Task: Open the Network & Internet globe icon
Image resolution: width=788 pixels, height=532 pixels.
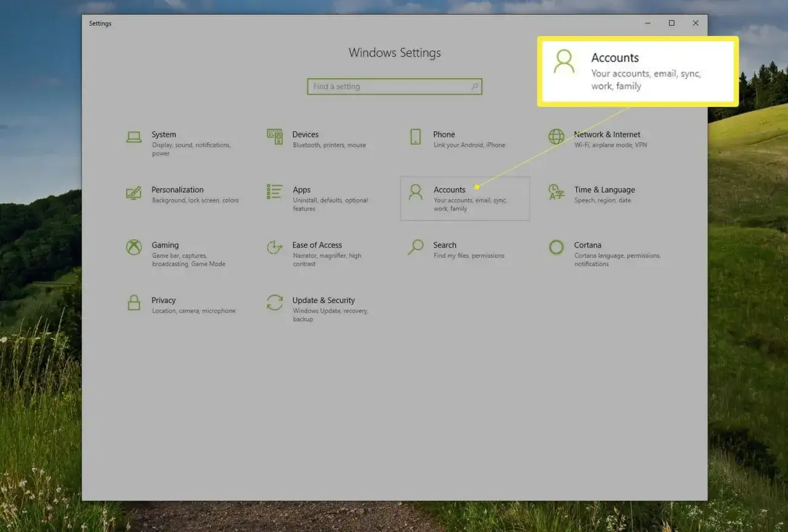Action: 557,137
